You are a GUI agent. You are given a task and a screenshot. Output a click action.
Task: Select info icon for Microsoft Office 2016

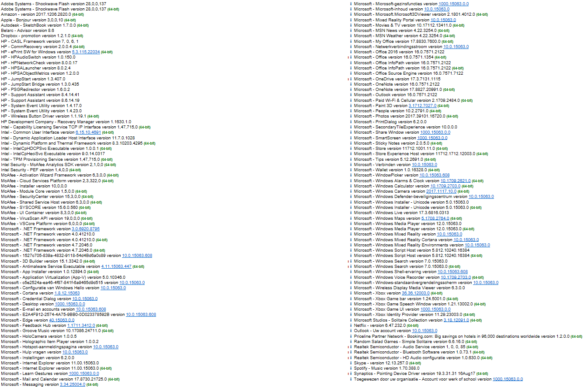pyautogui.click(x=351, y=52)
